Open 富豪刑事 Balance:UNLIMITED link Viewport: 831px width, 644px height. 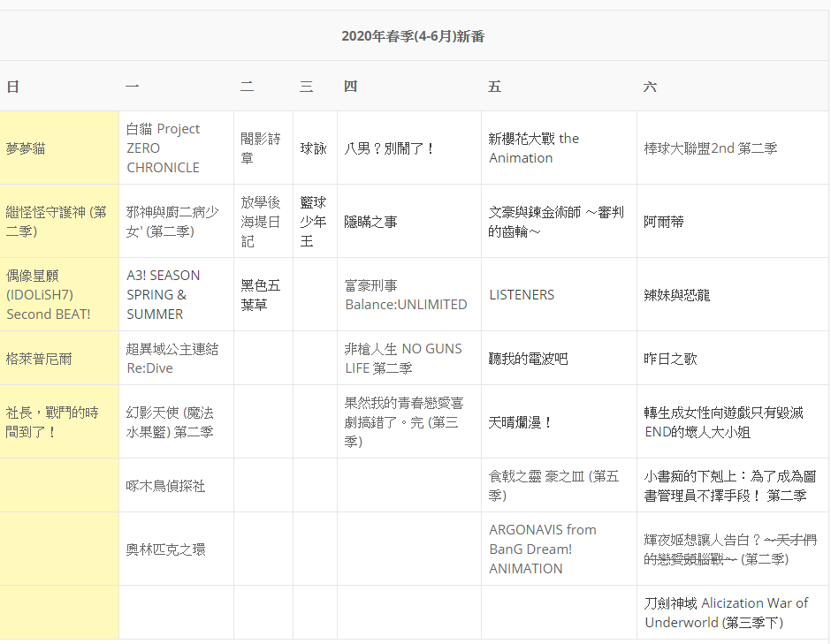coord(406,294)
